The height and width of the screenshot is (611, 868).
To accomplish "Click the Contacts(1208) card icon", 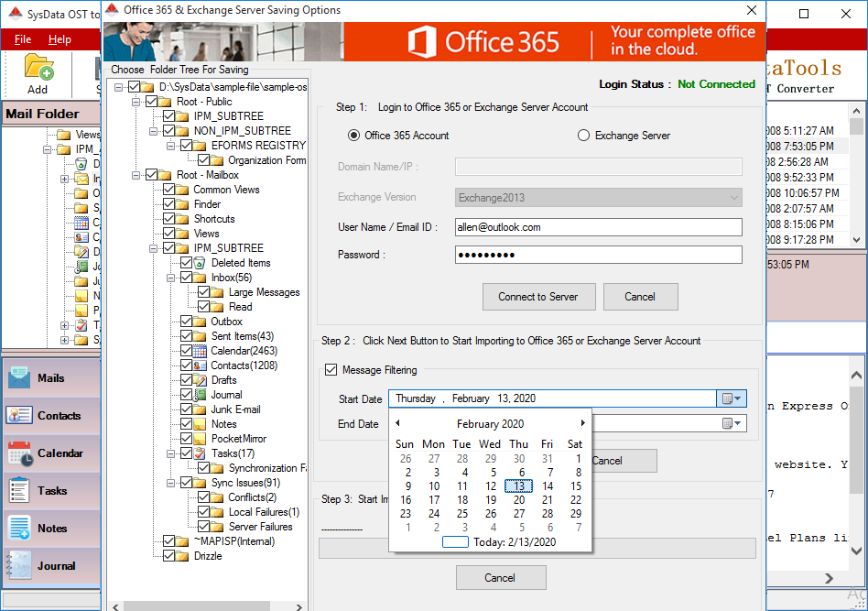I will tap(200, 366).
